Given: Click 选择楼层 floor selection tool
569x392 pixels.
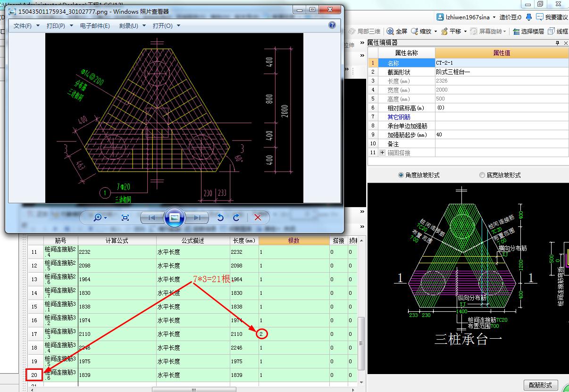Looking at the screenshot, I should 528,31.
